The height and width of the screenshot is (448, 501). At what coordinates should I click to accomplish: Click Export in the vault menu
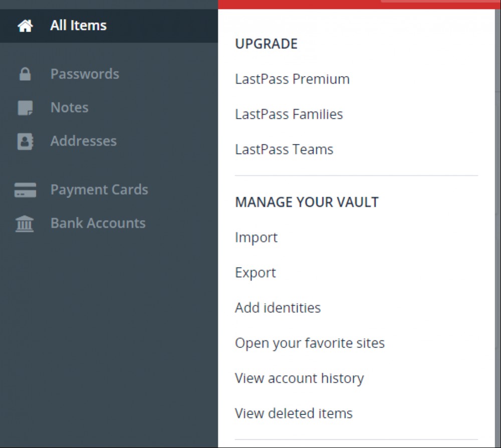(256, 273)
